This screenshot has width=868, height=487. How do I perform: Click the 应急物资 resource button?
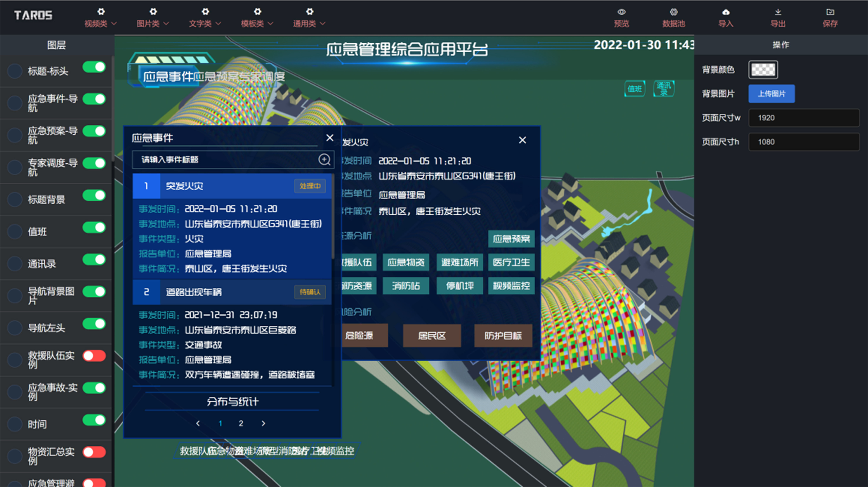click(406, 262)
